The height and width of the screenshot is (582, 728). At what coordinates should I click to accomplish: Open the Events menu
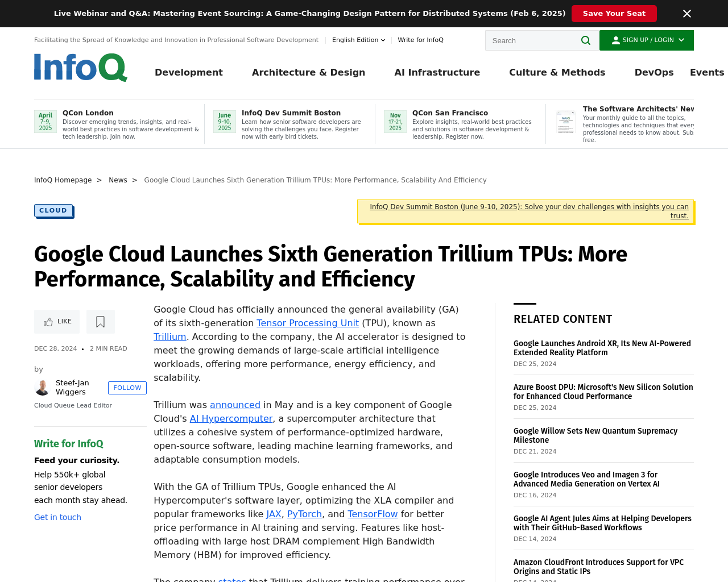(707, 72)
